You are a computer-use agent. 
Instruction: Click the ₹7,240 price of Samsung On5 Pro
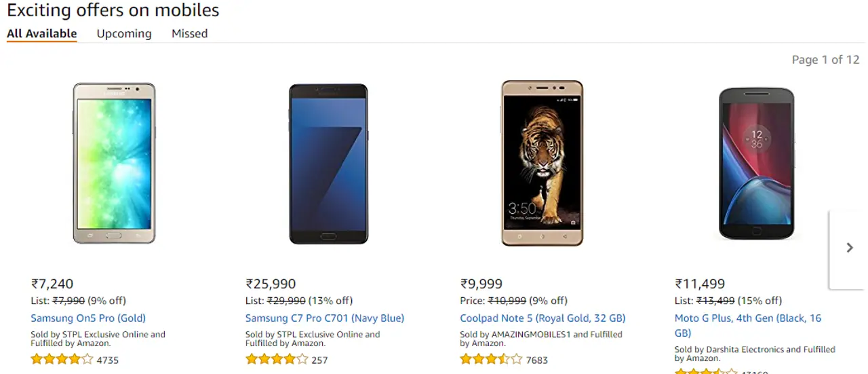(52, 284)
